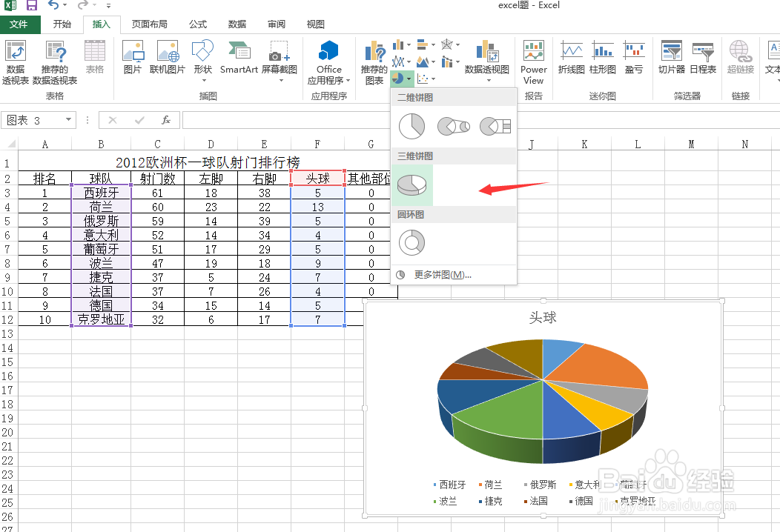Click the Save icon in quick access toolbar

(32, 5)
